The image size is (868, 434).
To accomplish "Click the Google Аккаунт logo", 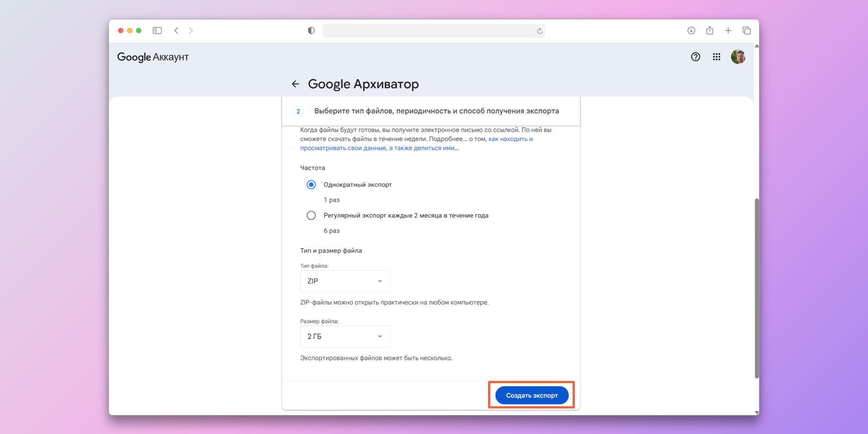I will (x=153, y=57).
